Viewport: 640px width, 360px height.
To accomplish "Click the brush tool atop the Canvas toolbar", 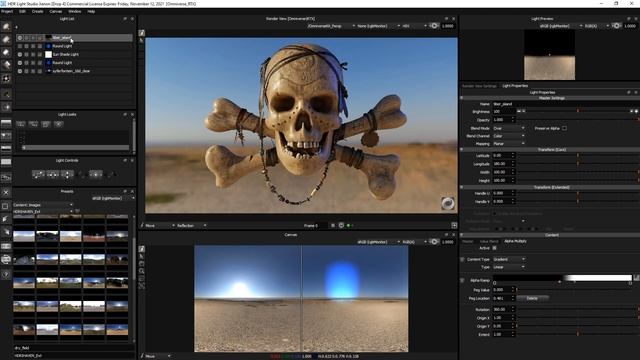I will click(x=141, y=249).
